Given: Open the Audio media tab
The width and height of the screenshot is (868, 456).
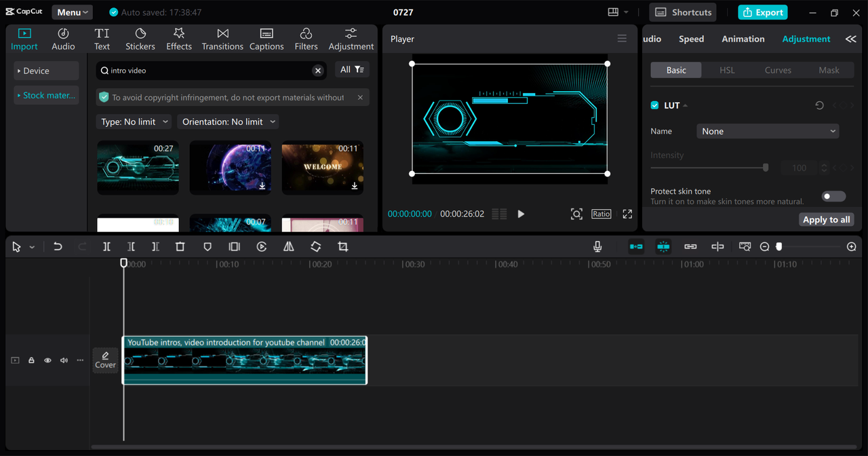Looking at the screenshot, I should (63, 39).
